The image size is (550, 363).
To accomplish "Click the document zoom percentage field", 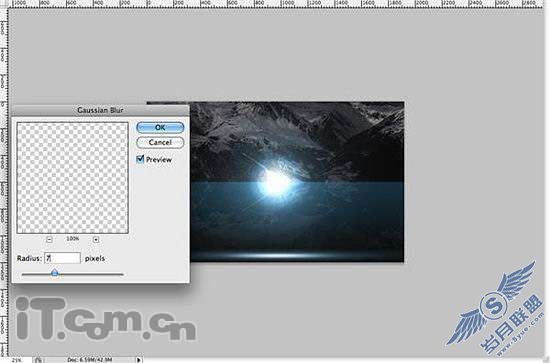I will point(16,360).
